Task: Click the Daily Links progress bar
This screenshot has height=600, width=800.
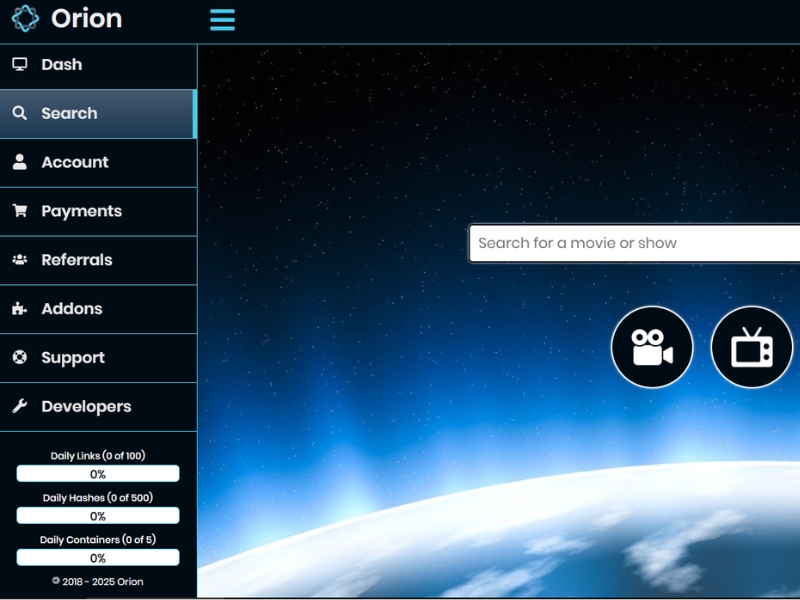Action: pos(98,474)
